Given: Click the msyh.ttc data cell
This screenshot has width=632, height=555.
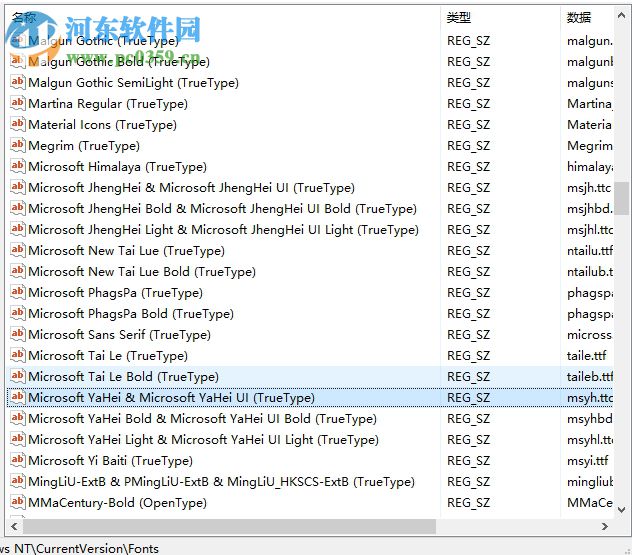Looking at the screenshot, I should (x=590, y=397).
